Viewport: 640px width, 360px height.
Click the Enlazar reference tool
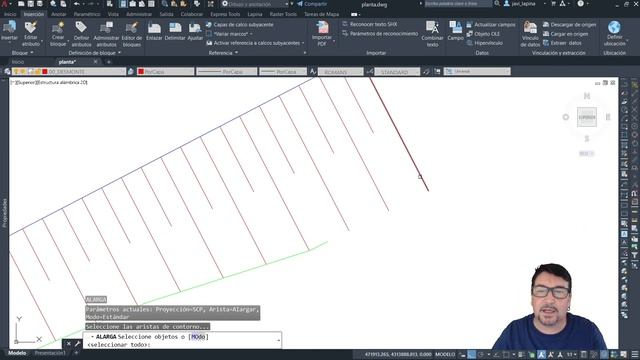pos(154,32)
